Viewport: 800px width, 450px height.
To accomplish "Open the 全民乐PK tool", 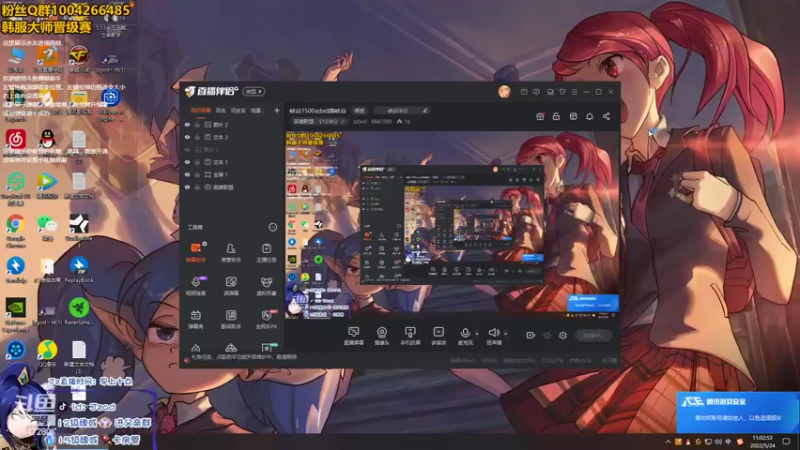I will [x=266, y=319].
